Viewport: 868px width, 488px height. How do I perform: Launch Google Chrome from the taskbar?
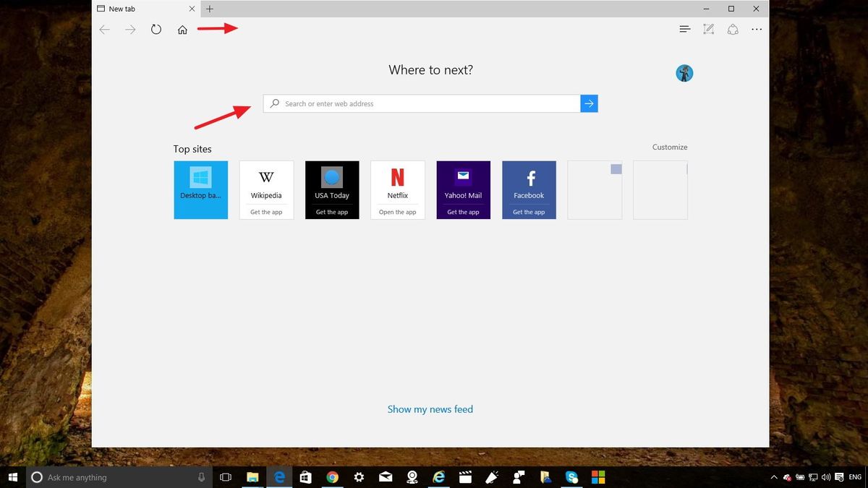pyautogui.click(x=332, y=477)
